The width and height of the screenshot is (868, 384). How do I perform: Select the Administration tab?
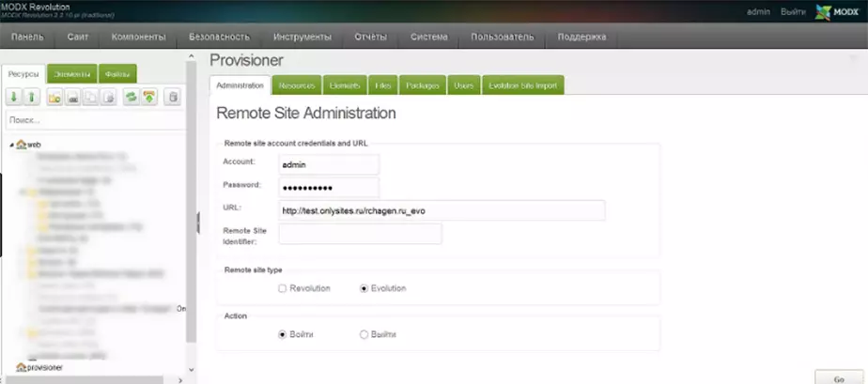click(240, 85)
